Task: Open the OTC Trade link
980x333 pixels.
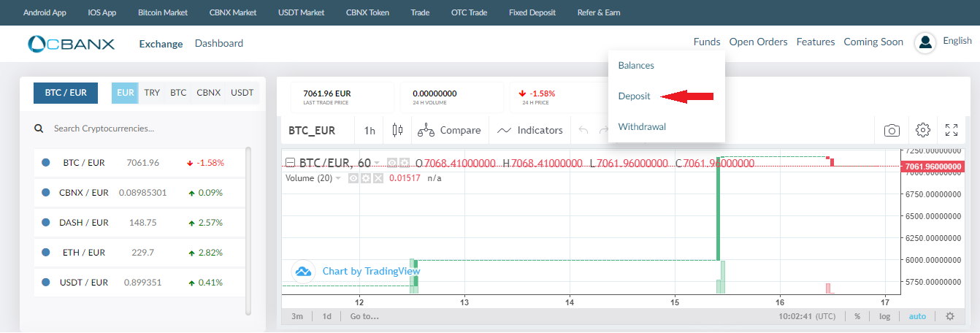Action: pos(468,12)
